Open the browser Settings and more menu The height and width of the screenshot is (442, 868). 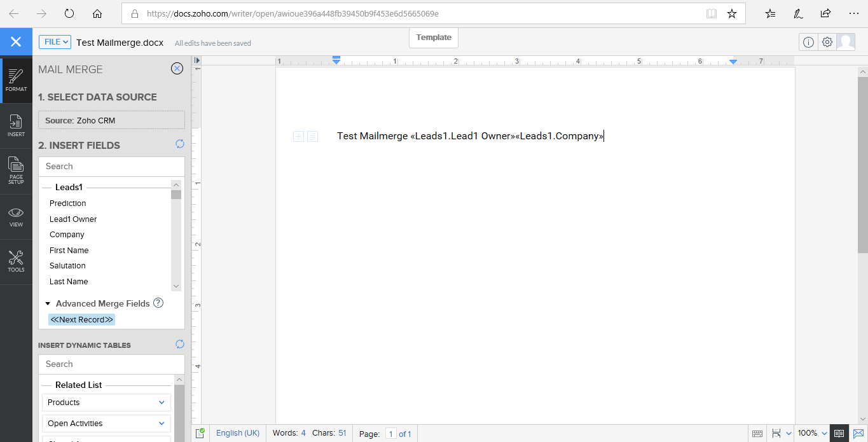coord(853,13)
